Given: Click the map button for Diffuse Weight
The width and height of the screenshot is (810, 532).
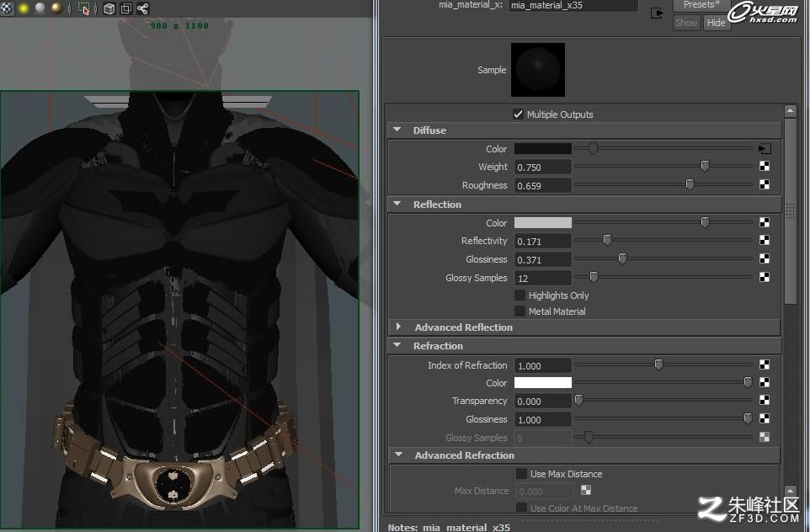Looking at the screenshot, I should (x=765, y=167).
